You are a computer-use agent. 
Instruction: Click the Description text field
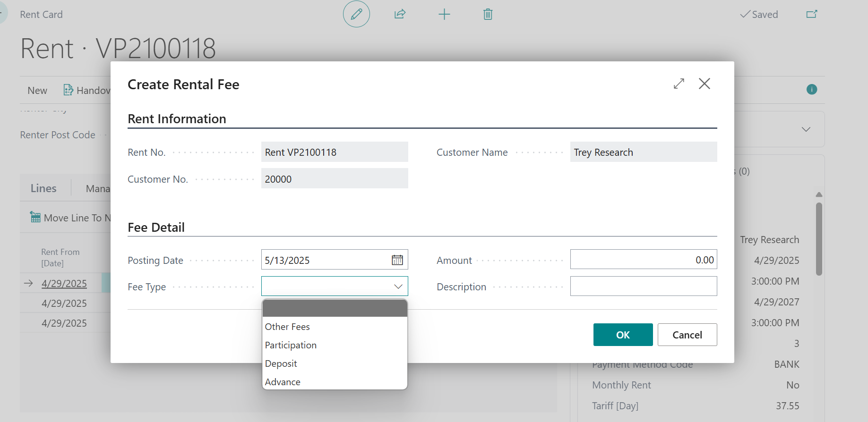pyautogui.click(x=643, y=286)
